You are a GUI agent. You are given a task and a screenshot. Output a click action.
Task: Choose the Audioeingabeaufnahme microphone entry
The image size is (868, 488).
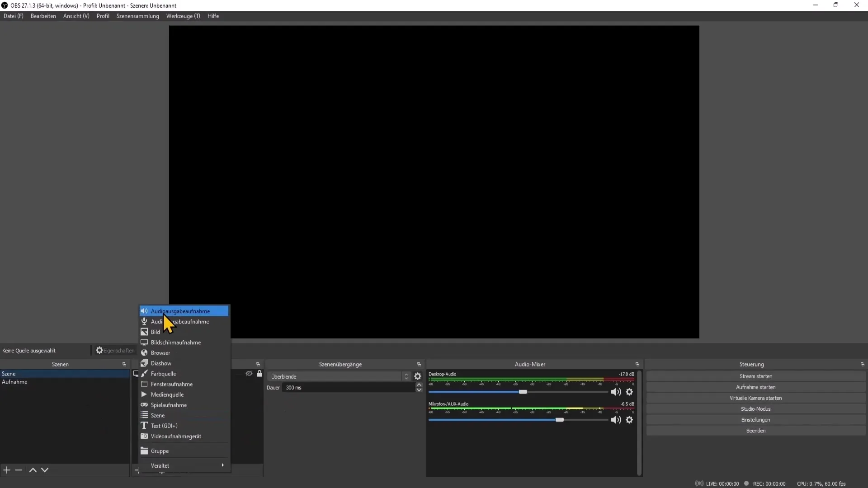coord(184,321)
